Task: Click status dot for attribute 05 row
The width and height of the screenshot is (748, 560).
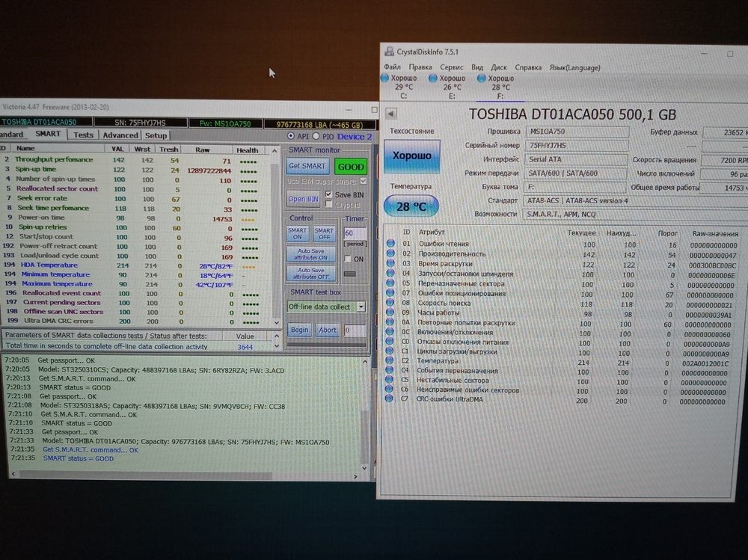Action: click(390, 283)
